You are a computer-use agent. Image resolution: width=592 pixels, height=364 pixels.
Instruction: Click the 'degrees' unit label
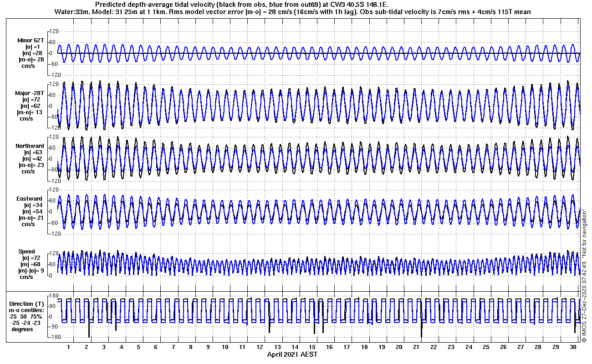click(22, 329)
